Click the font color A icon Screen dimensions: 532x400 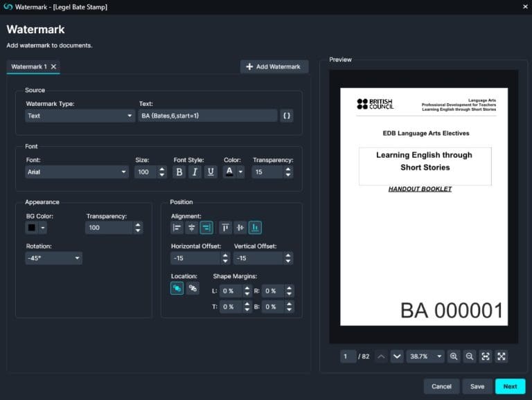[229, 172]
